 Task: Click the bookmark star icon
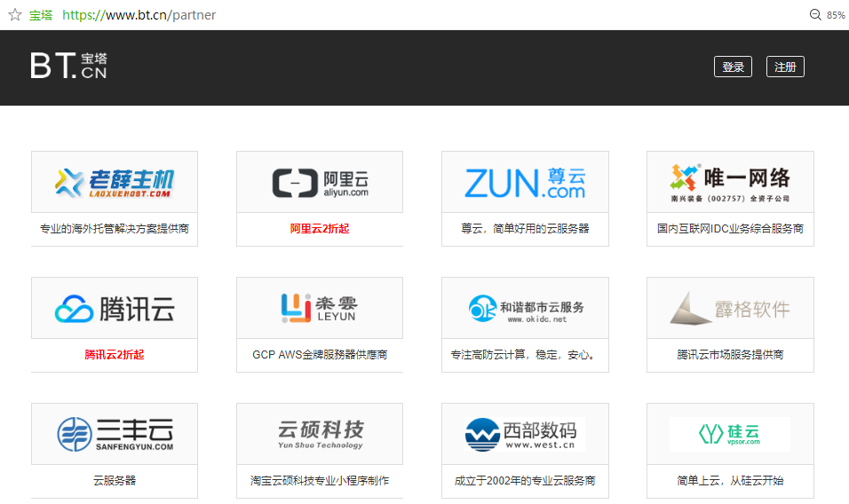tap(15, 14)
